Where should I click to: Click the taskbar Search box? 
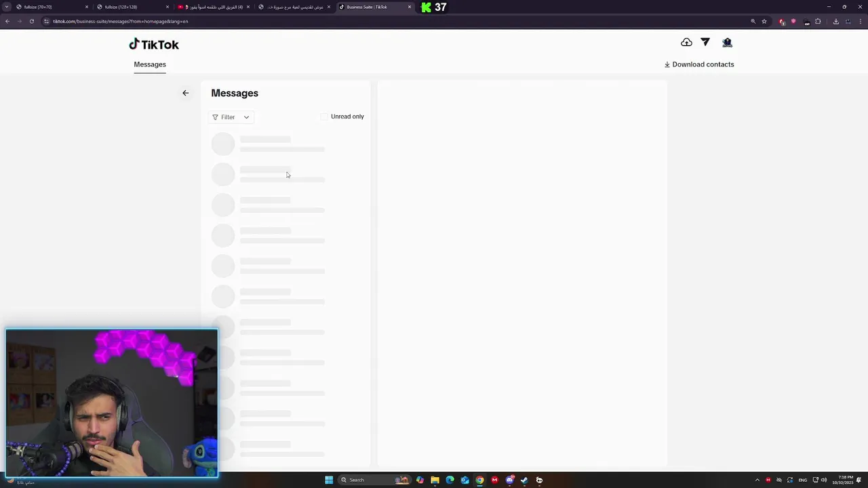375,480
